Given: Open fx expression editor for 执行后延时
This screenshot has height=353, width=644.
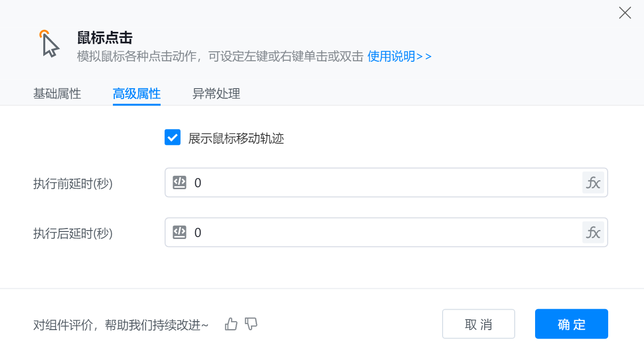Looking at the screenshot, I should pyautogui.click(x=593, y=232).
